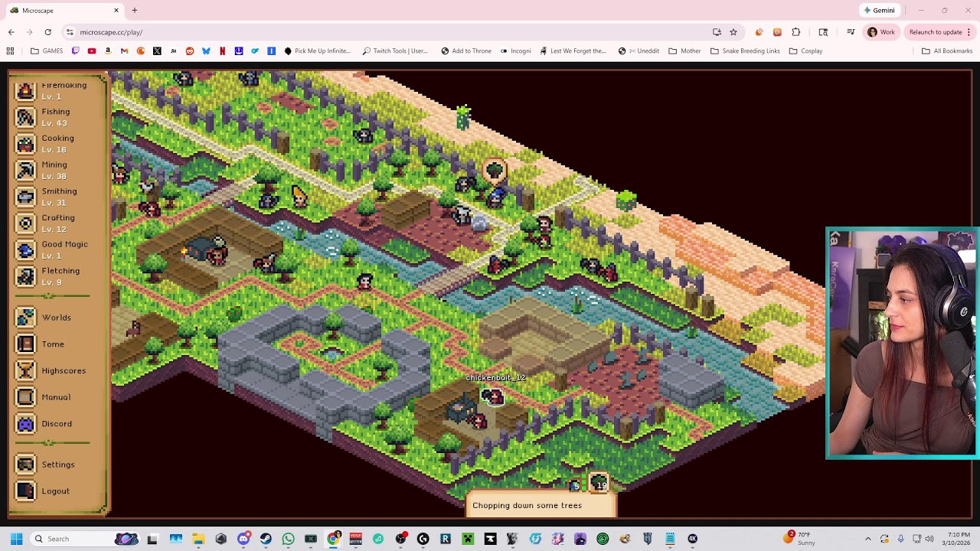Select the Cooking skill icon
980x551 pixels.
[x=25, y=144]
